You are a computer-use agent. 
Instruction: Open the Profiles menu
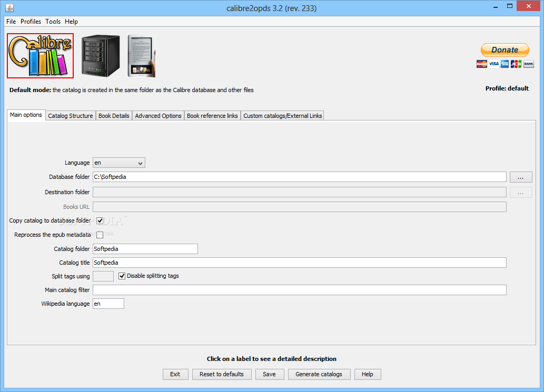[31, 22]
